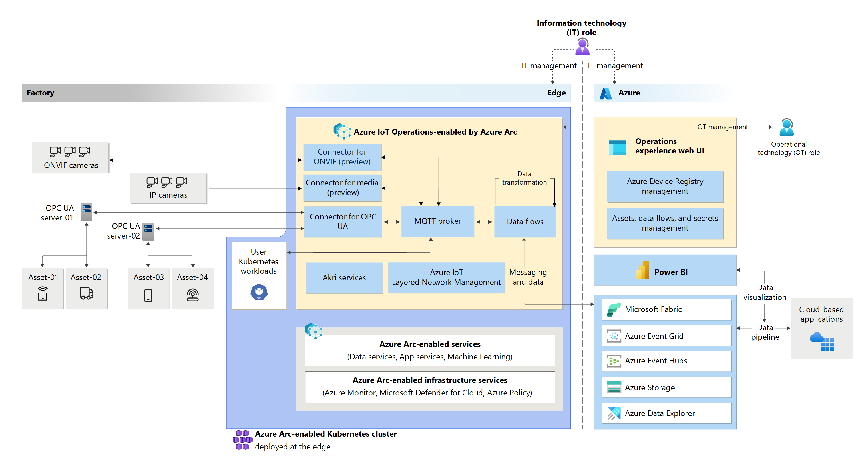The height and width of the screenshot is (464, 868).
Task: Click the Azure Data Explorer label
Action: tap(660, 413)
